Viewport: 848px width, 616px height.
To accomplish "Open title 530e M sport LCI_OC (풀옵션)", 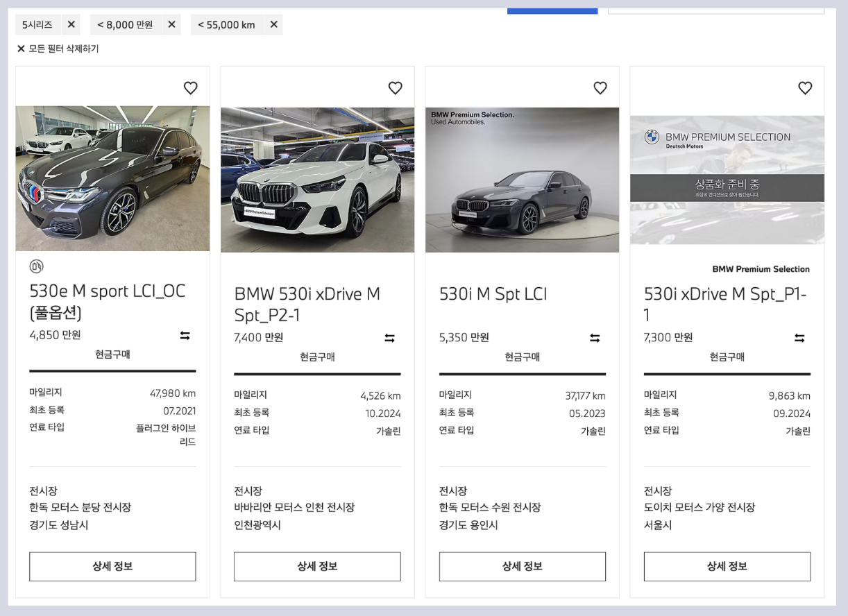I will [x=108, y=302].
